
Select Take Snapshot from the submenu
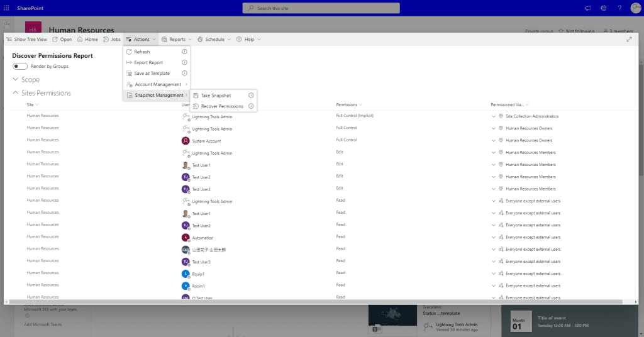tap(216, 96)
